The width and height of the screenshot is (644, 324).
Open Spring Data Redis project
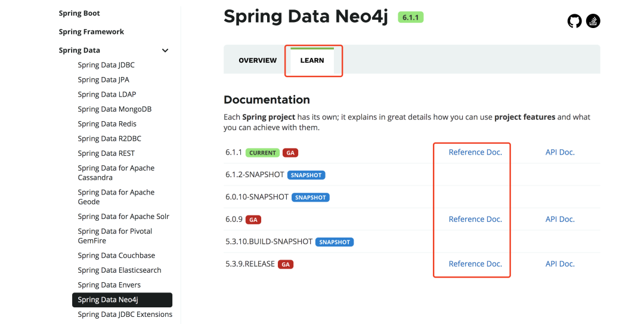tap(107, 124)
